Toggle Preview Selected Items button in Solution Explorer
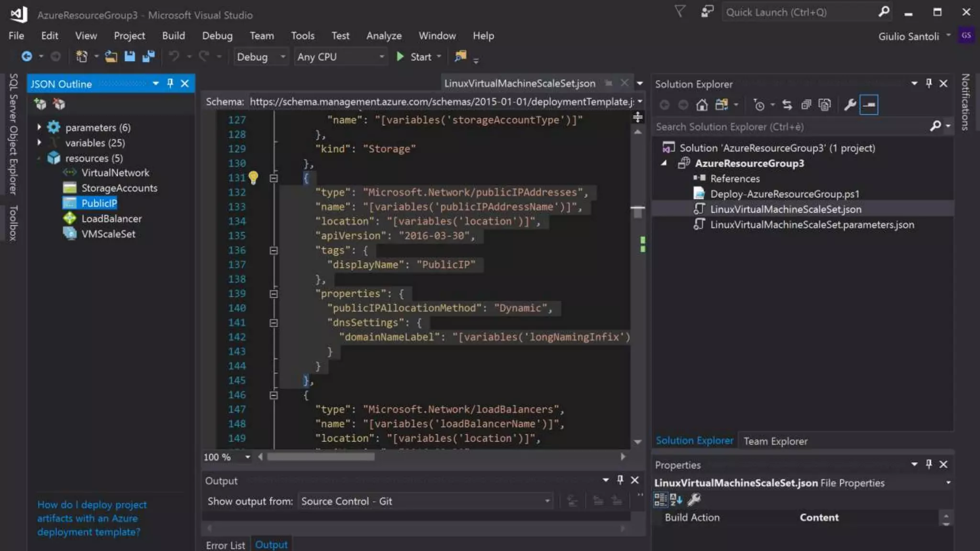Viewport: 980px width, 551px height. [x=869, y=105]
